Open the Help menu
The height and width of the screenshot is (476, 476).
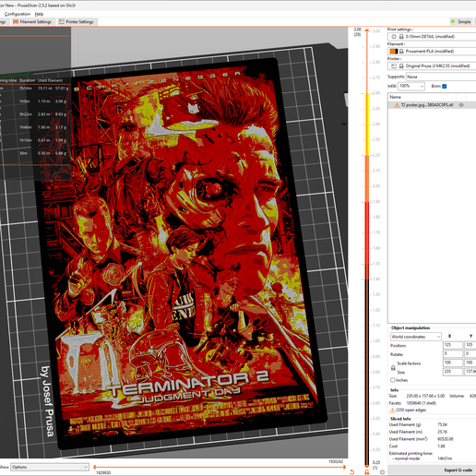click(x=39, y=14)
